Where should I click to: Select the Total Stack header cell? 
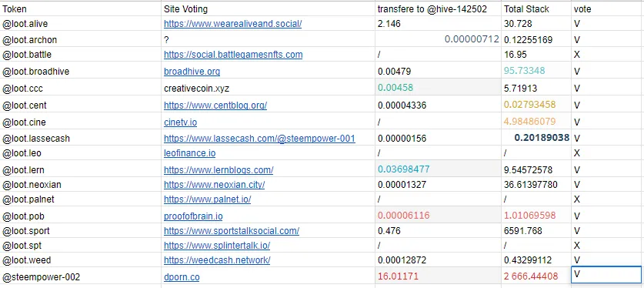click(536, 9)
